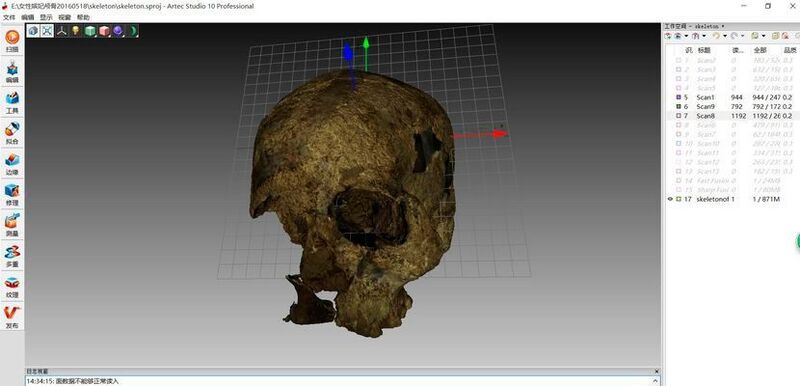
Task: Open dropdown arrow next to redo
Action: click(742, 36)
